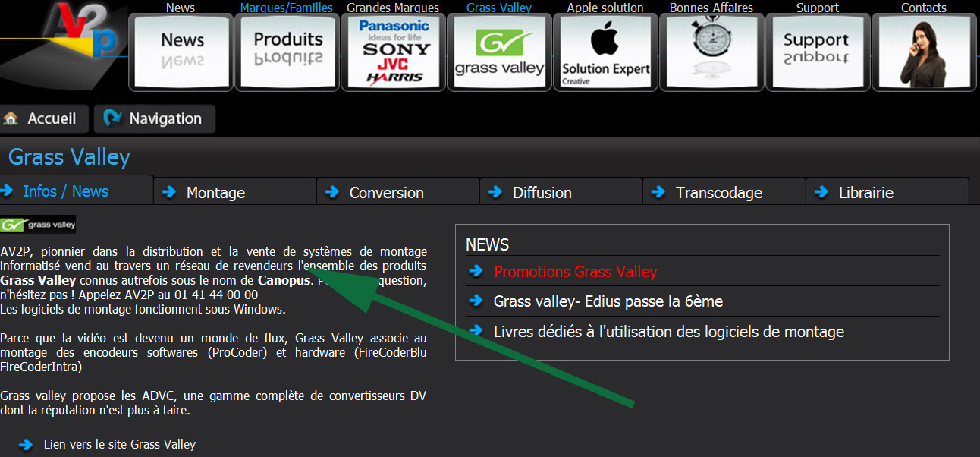
Task: Switch to the Conversion tab
Action: point(398,192)
